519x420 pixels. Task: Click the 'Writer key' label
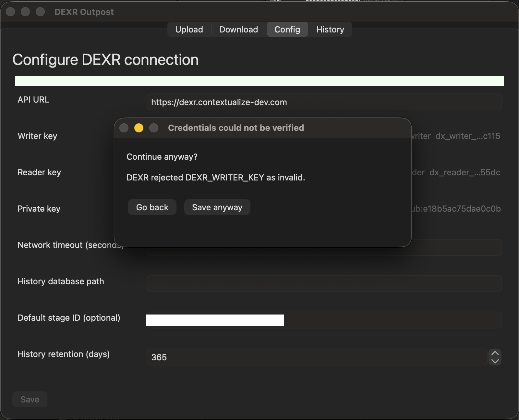point(37,136)
